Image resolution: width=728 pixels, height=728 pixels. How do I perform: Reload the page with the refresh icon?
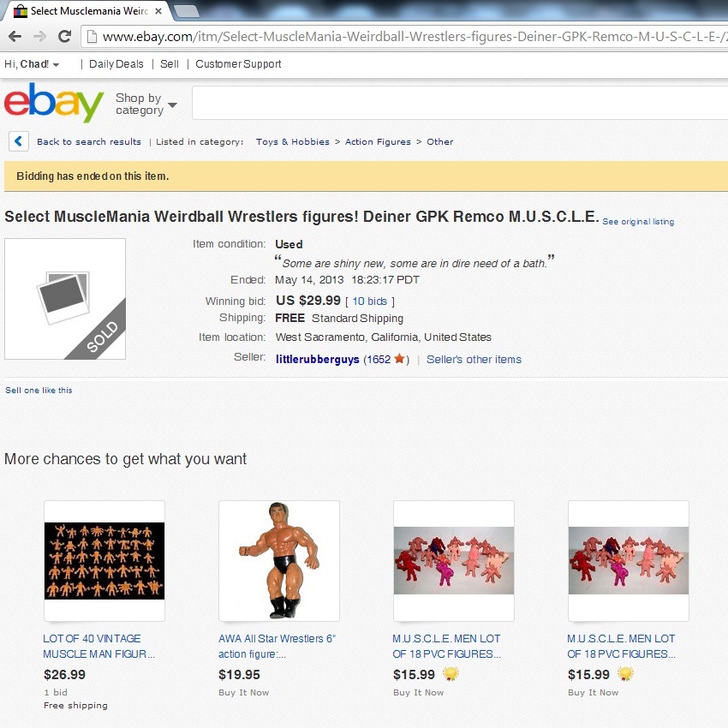tap(64, 36)
